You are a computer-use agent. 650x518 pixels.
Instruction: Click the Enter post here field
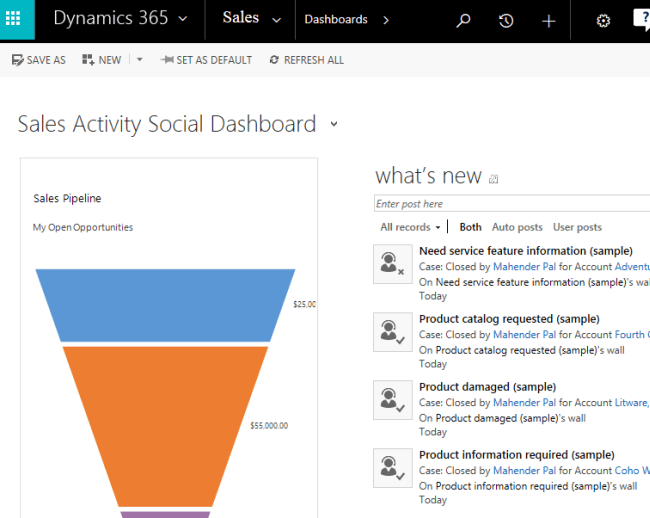coord(510,204)
